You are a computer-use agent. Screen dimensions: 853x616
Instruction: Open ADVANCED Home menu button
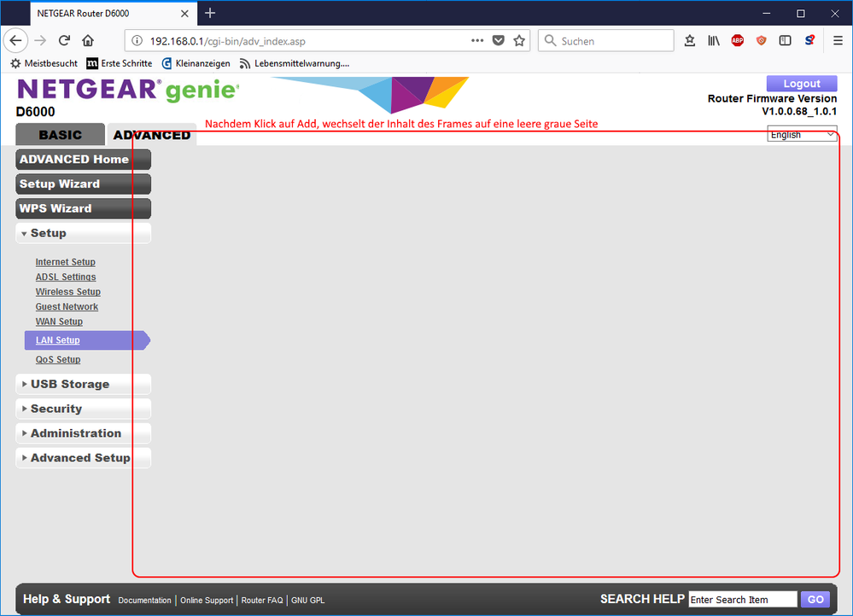pyautogui.click(x=83, y=160)
